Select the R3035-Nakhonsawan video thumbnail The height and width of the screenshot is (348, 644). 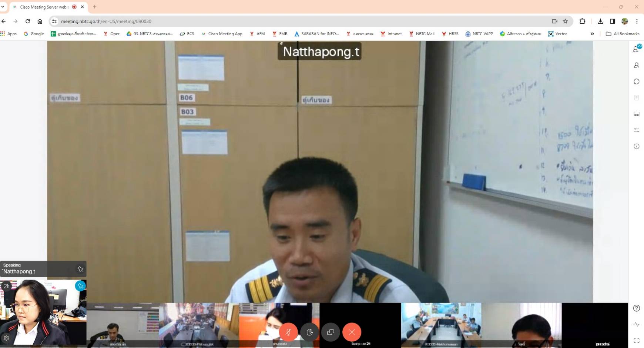tap(441, 325)
